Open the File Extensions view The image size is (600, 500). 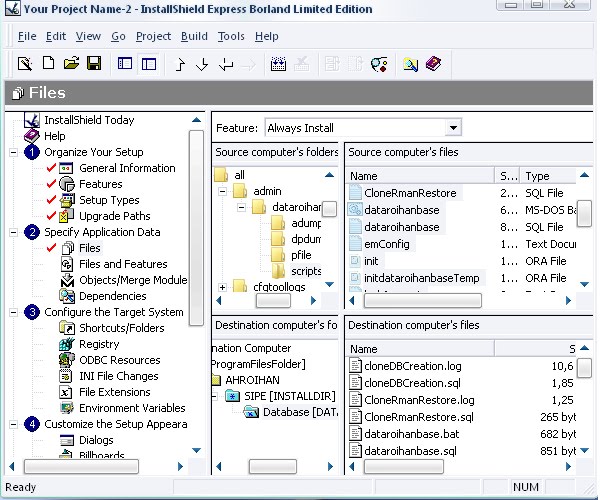(115, 393)
